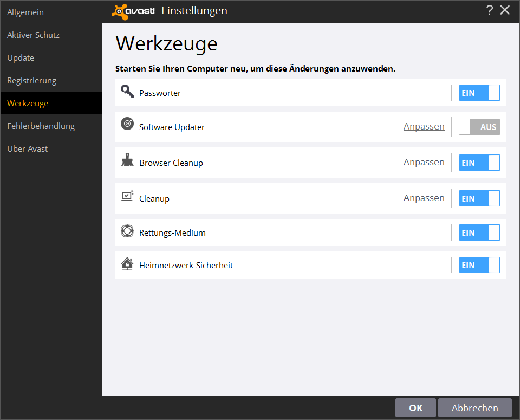520x420 pixels.
Task: Click the Heimnetzwerk-Sicherheit house icon
Action: pos(127,264)
